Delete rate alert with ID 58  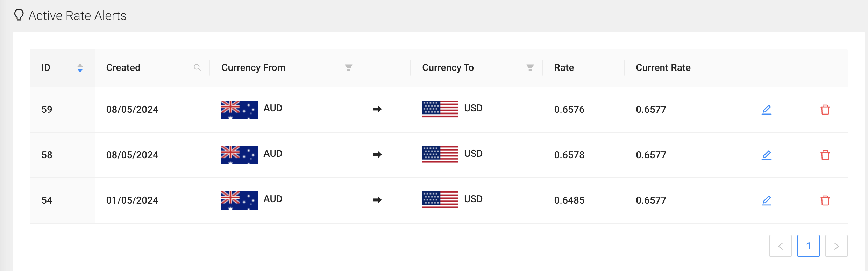(x=825, y=155)
